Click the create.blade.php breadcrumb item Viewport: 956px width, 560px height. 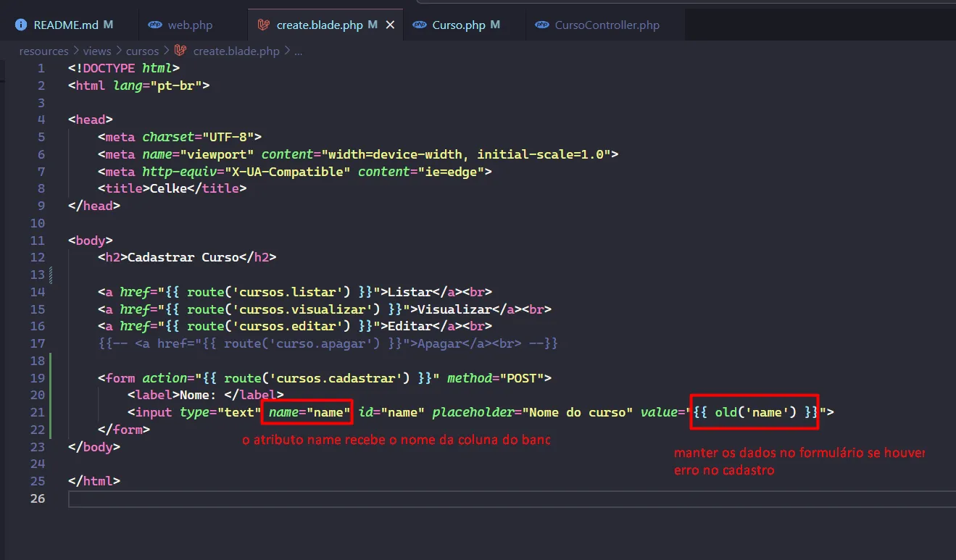(236, 51)
